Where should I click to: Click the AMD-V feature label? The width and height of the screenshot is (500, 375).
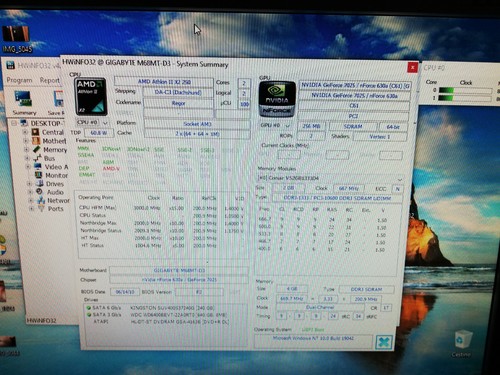click(x=111, y=169)
